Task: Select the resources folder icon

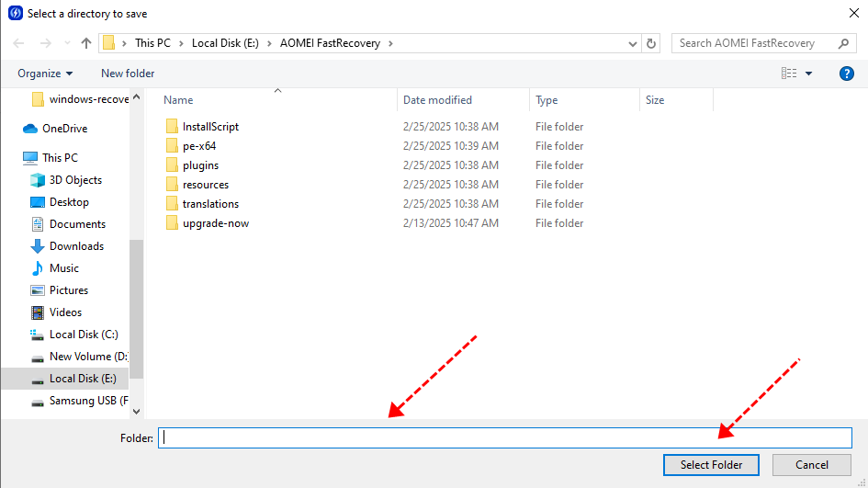Action: (x=172, y=185)
